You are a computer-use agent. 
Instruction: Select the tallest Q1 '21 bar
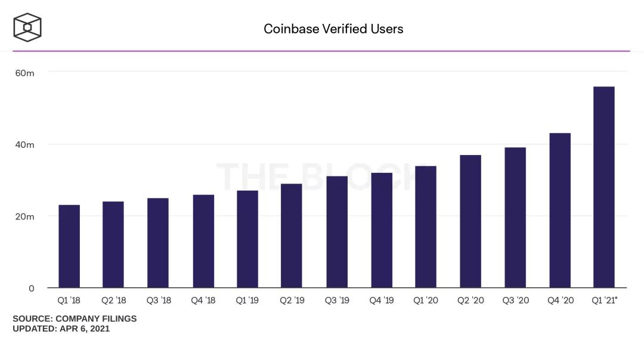tap(604, 187)
